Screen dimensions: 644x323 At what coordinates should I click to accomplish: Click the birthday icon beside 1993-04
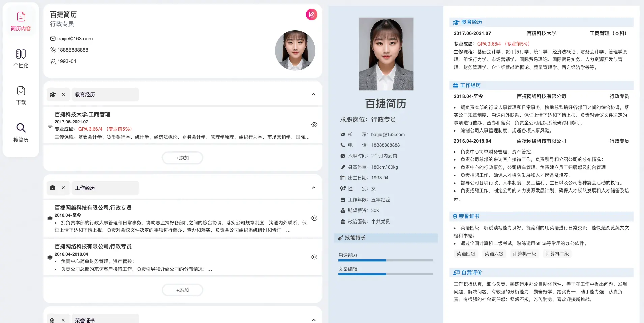point(53,61)
